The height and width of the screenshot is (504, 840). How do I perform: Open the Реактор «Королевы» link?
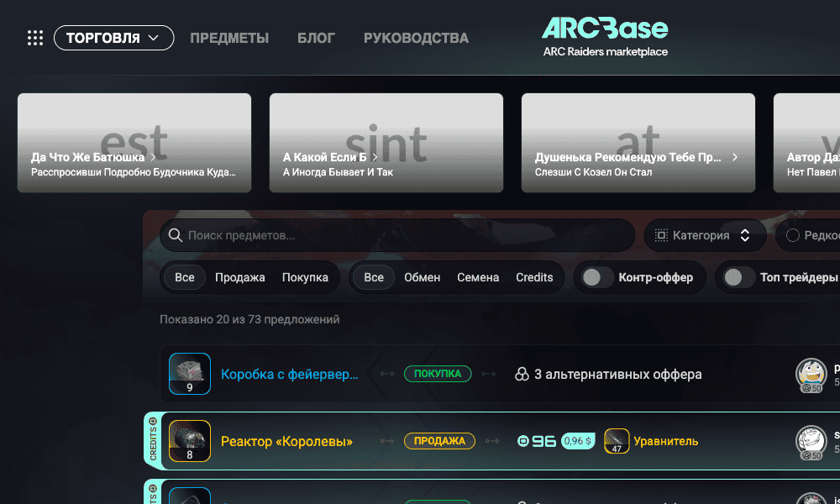[x=286, y=441]
